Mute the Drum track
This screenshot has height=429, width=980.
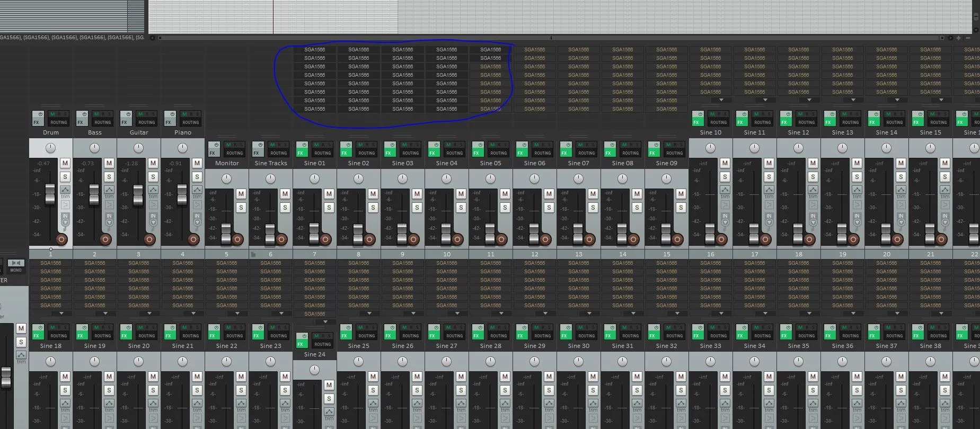coord(65,163)
